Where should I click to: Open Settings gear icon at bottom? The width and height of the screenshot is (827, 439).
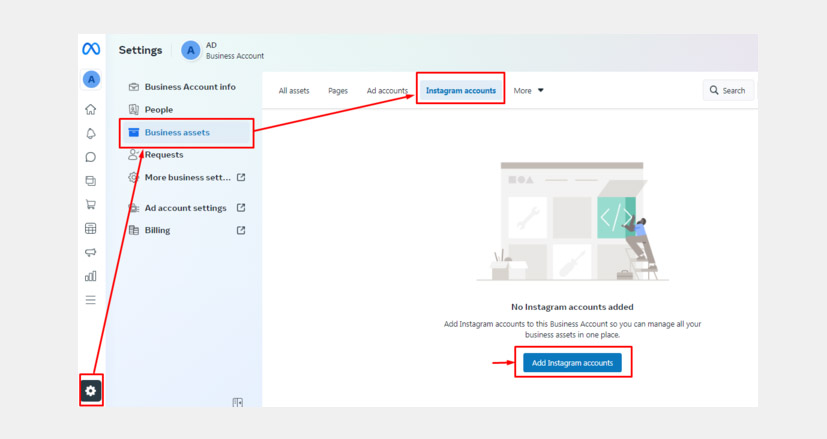[x=91, y=390]
